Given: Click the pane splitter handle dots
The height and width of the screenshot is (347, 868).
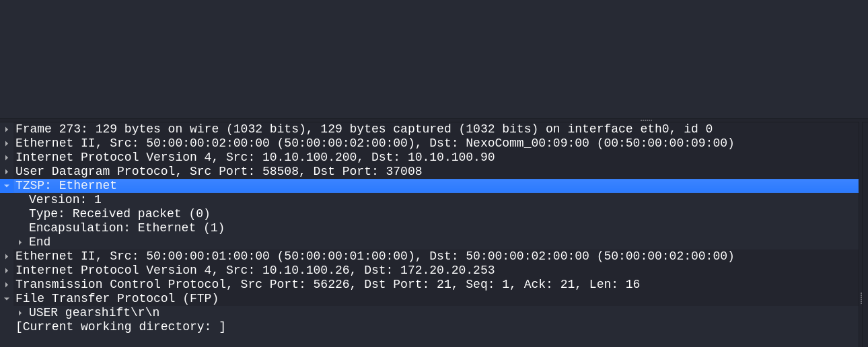Looking at the screenshot, I should (x=646, y=120).
